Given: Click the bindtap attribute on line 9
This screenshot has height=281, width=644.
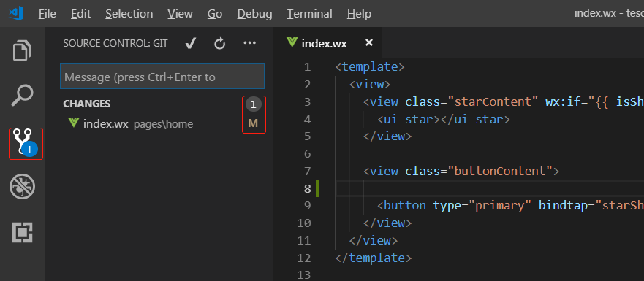Looking at the screenshot, I should pyautogui.click(x=564, y=205).
